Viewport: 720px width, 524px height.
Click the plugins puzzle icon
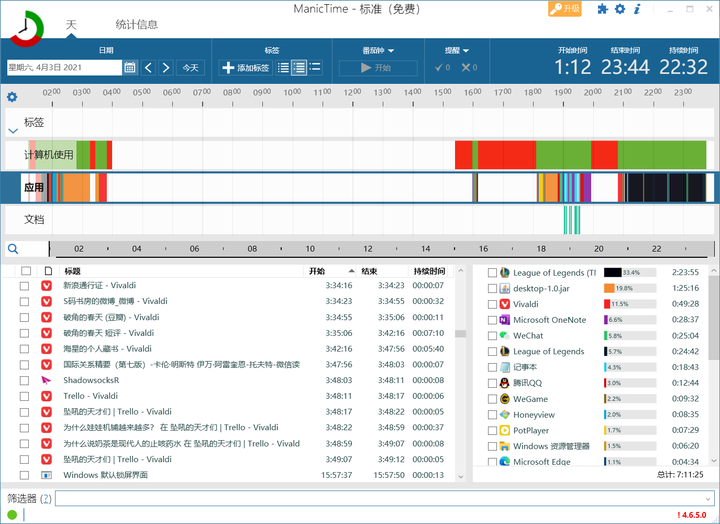tap(602, 9)
